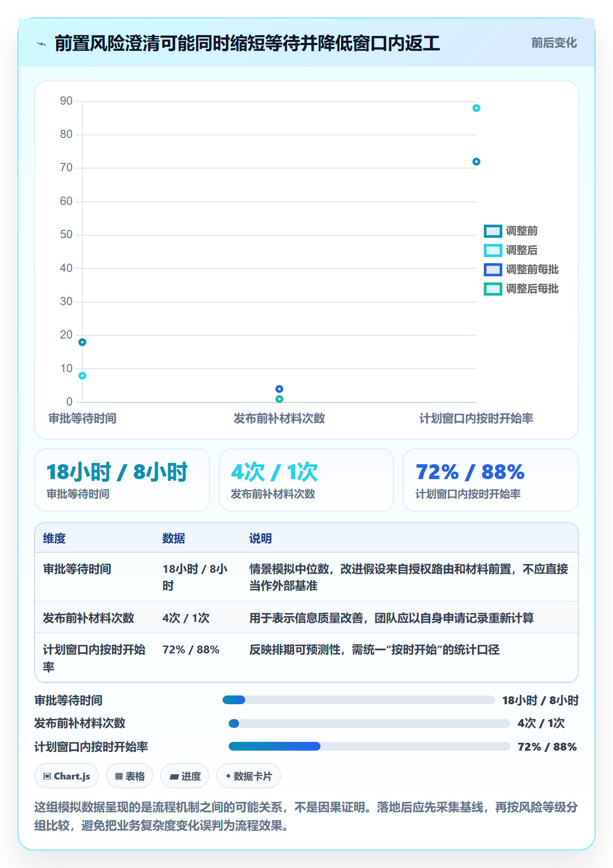Toggle the 调整后每批 legend entry
The height and width of the screenshot is (868, 613).
[x=521, y=289]
